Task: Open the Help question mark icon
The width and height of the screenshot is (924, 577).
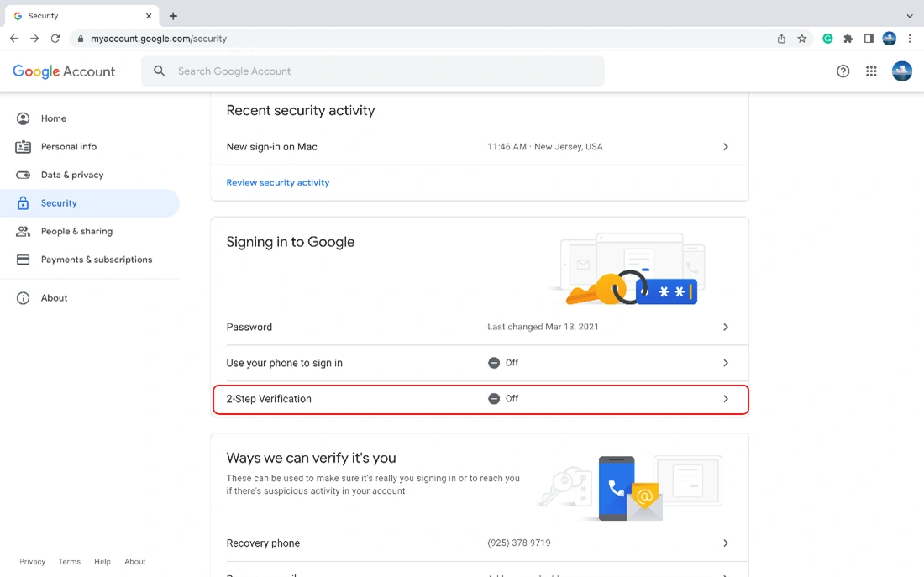Action: (843, 71)
